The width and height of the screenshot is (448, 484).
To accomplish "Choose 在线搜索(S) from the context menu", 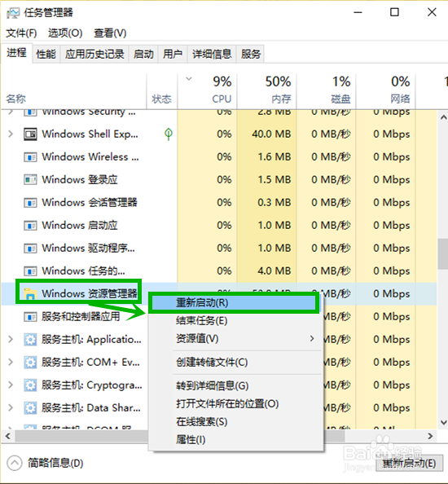I will tap(235, 421).
